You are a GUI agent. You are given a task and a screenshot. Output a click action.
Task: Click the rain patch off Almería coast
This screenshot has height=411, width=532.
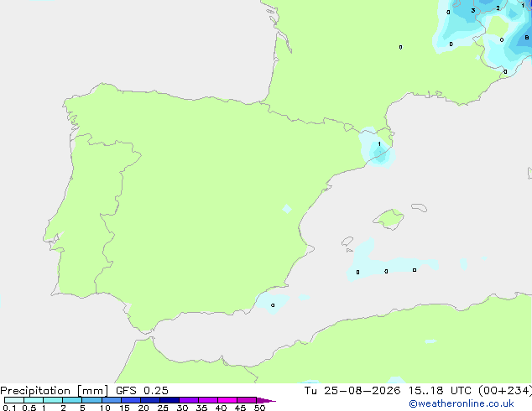(x=273, y=303)
